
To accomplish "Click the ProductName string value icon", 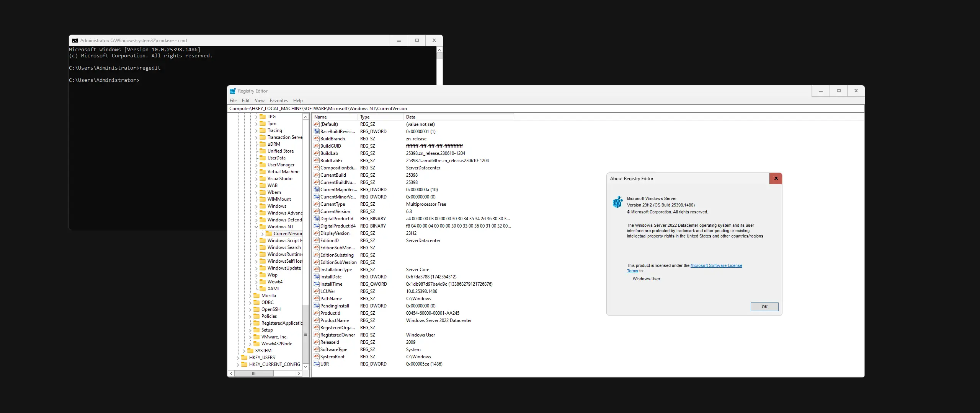I will coord(316,320).
